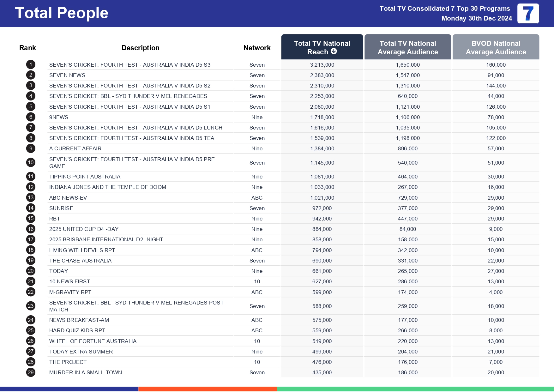Viewport: 554px width, 392px height.
Task: Open the SEVEN NEWS program row
Action: pos(67,75)
